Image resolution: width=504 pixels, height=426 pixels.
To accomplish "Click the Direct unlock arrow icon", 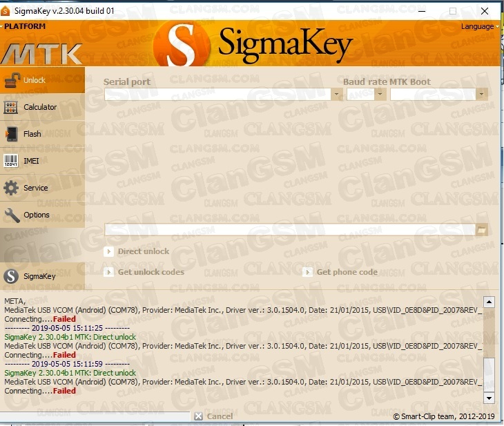I will point(108,251).
